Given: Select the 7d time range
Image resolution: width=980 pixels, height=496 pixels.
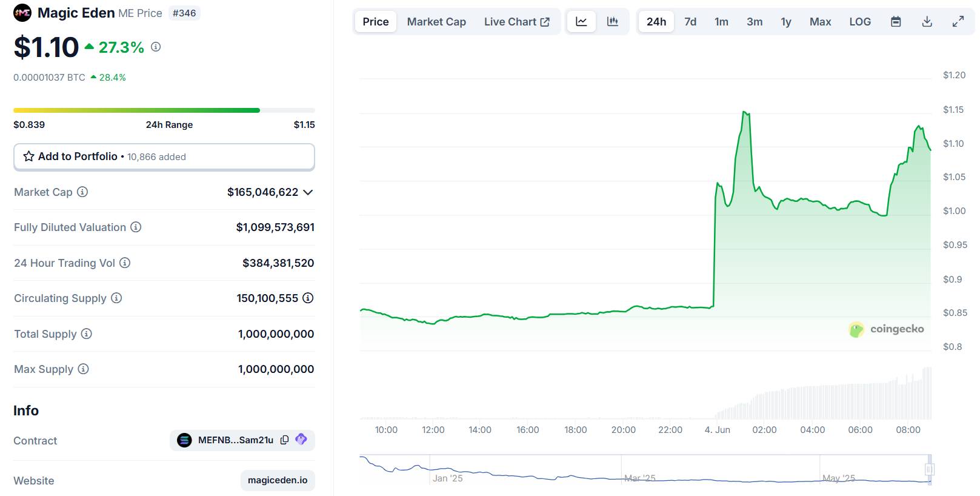Looking at the screenshot, I should coord(690,22).
